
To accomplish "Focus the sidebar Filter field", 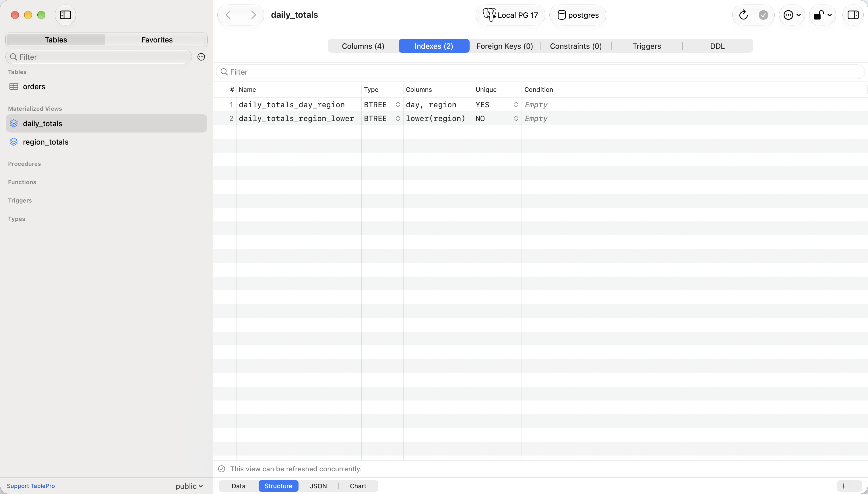I will [x=99, y=57].
